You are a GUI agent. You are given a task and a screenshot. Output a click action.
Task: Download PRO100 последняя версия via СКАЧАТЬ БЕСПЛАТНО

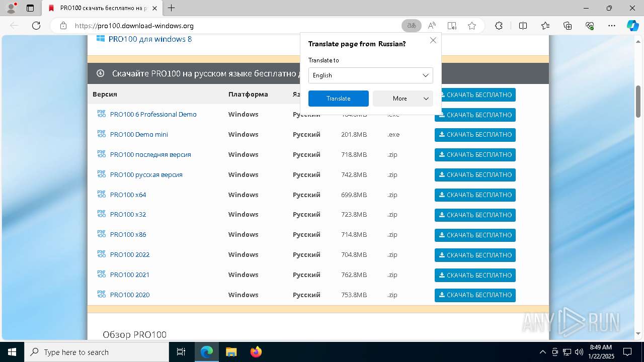tap(475, 155)
